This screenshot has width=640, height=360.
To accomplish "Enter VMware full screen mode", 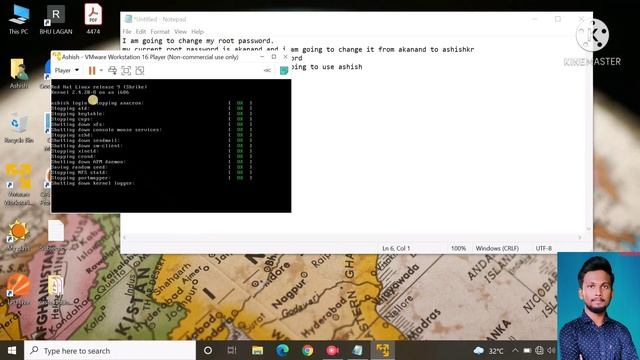I will (x=126, y=71).
